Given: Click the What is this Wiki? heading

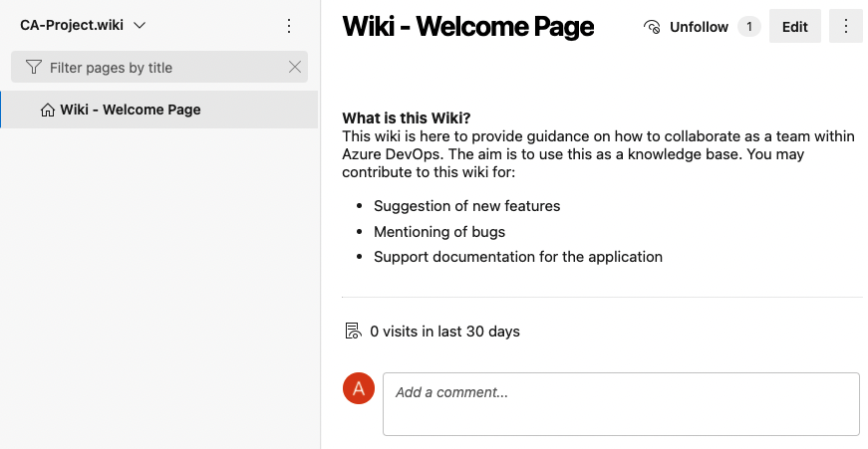Looking at the screenshot, I should click(x=407, y=117).
